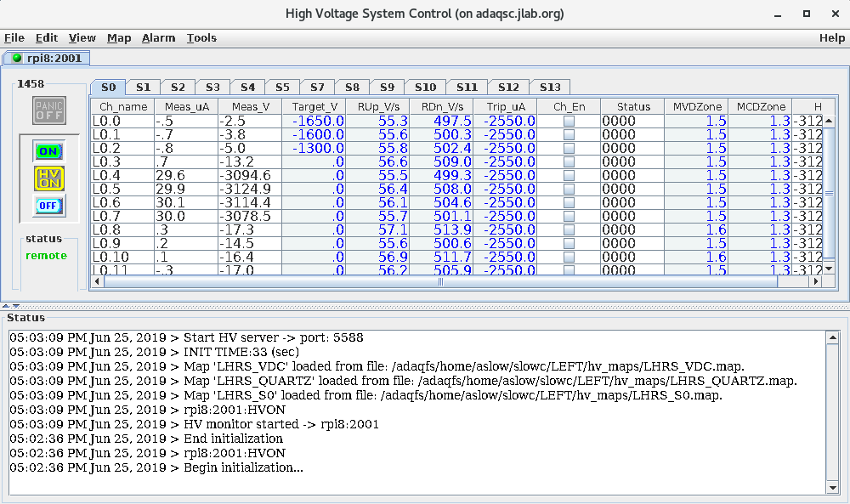The width and height of the screenshot is (850, 504).
Task: Open the View menu
Action: 82,38
